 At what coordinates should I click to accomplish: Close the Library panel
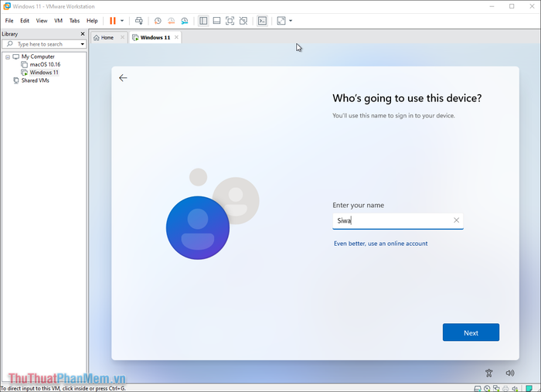(x=83, y=34)
